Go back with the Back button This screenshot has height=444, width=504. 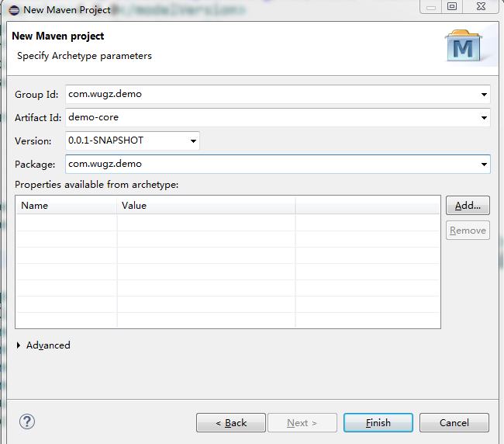[231, 423]
